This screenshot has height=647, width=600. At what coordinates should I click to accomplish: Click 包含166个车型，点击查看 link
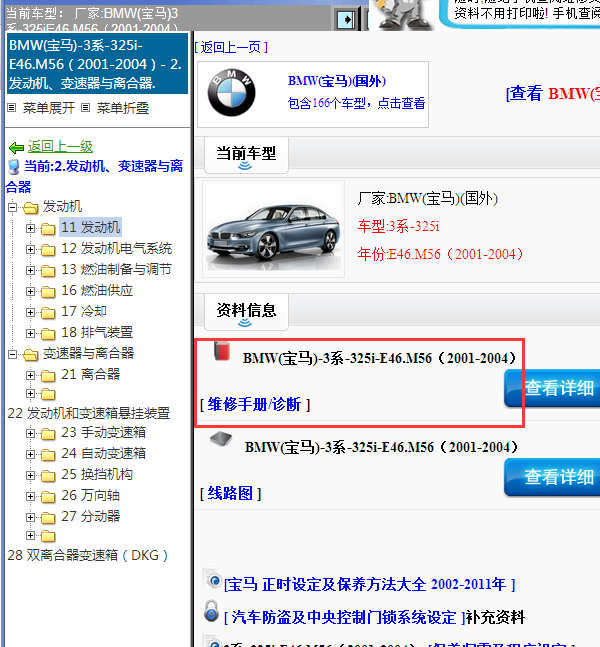point(356,103)
